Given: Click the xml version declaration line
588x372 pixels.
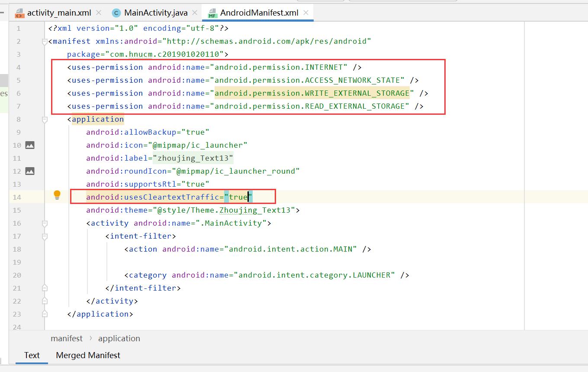Looking at the screenshot, I should tap(138, 28).
